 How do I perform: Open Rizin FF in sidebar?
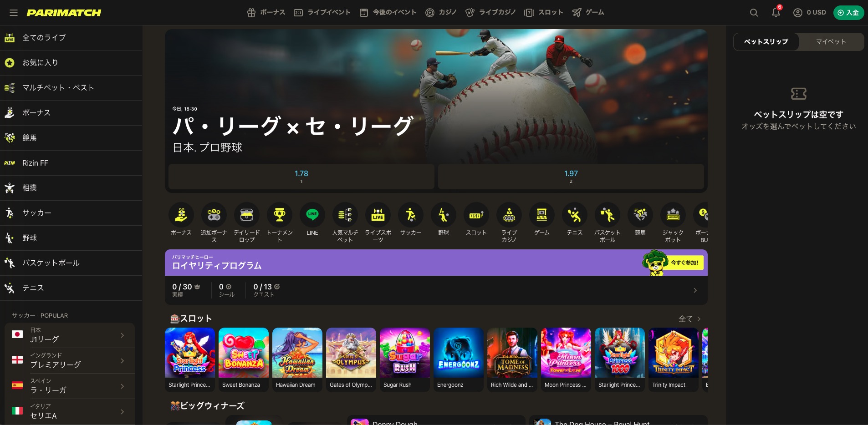(71, 163)
